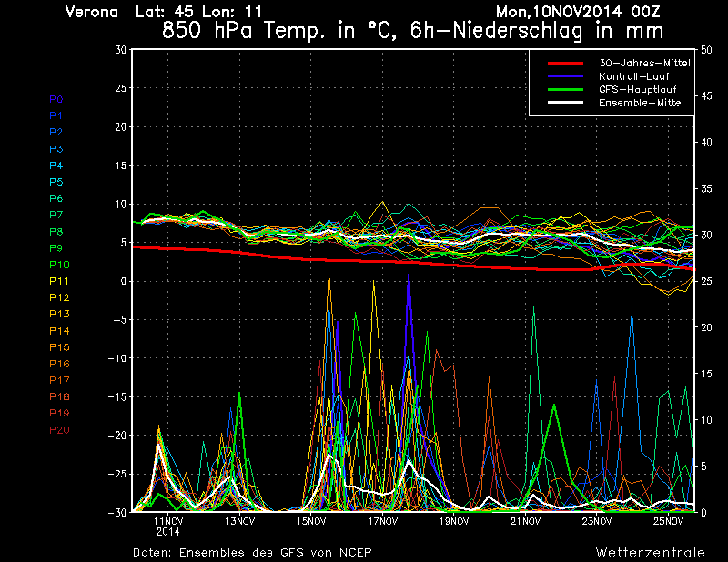This screenshot has height=562, width=728.
Task: Click ensemble member label P20
Action: [x=59, y=430]
